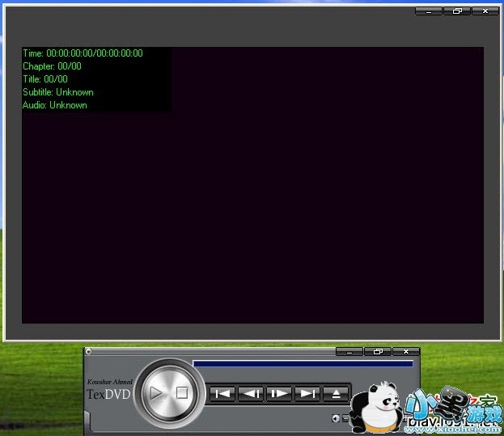Eject the DVD disc

336,394
